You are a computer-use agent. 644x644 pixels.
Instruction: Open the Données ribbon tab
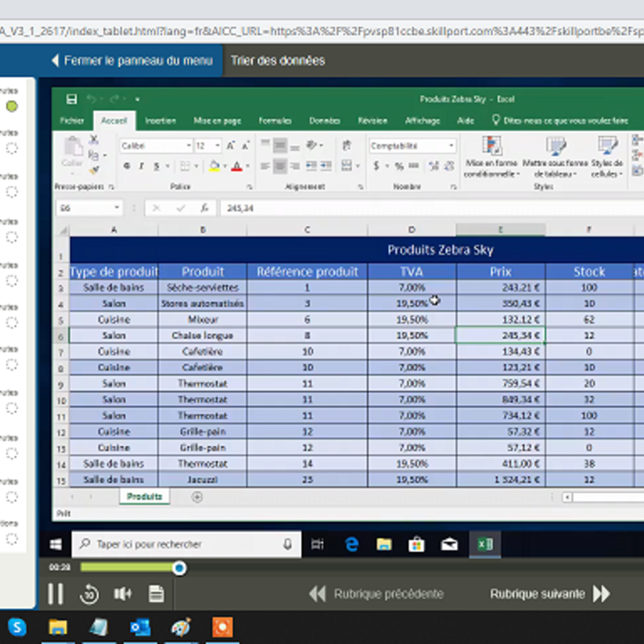tap(324, 121)
